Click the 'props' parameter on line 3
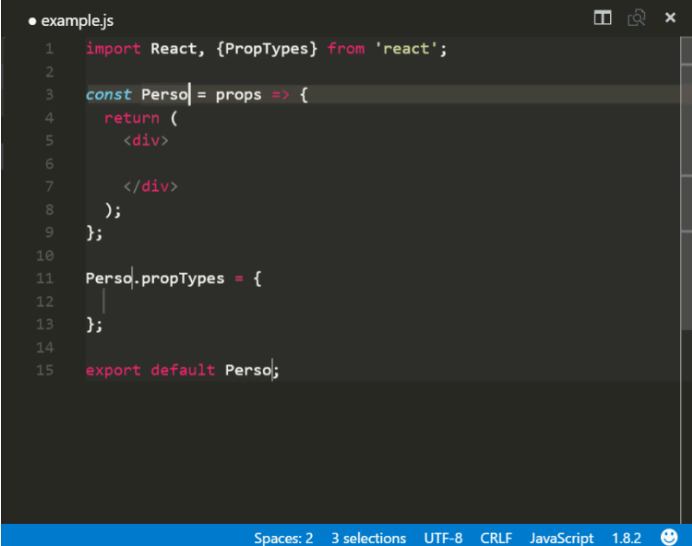692x546 pixels. pyautogui.click(x=238, y=95)
